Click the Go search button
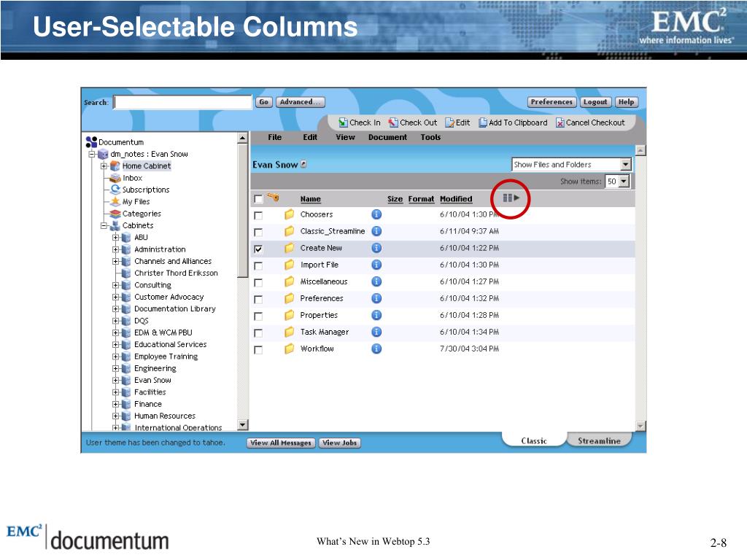 (264, 102)
